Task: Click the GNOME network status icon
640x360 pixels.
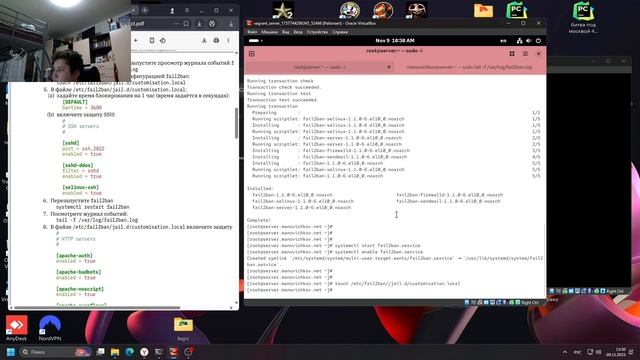Action: [x=519, y=41]
